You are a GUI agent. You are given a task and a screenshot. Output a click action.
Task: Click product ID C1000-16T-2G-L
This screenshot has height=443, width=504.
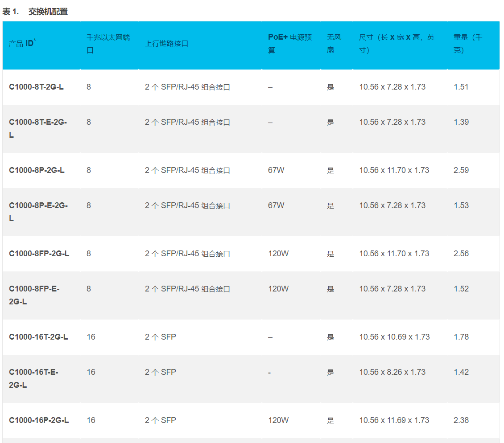click(x=38, y=337)
